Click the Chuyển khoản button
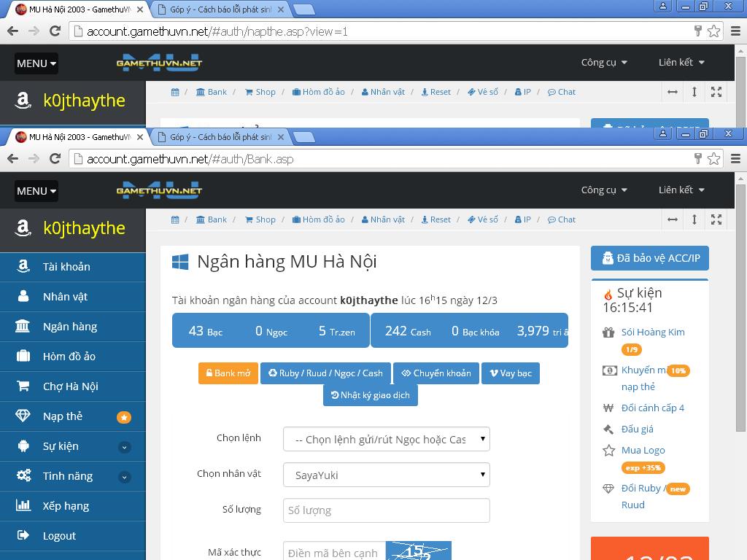 coord(436,373)
